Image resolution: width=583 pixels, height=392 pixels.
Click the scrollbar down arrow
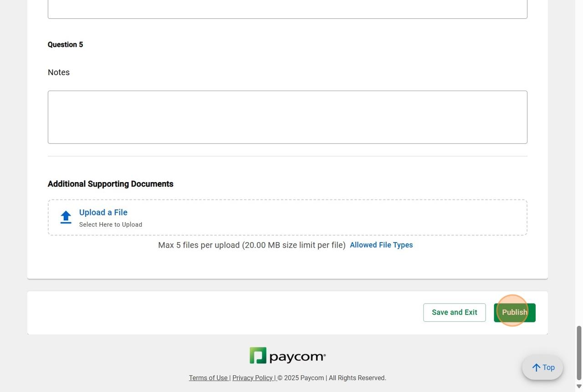[x=579, y=387]
